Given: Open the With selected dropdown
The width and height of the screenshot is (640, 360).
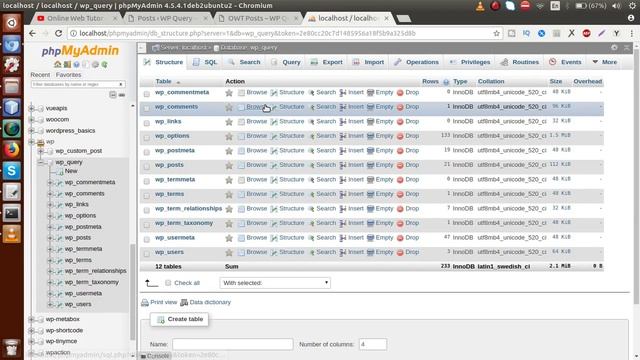Looking at the screenshot, I should coord(275,283).
